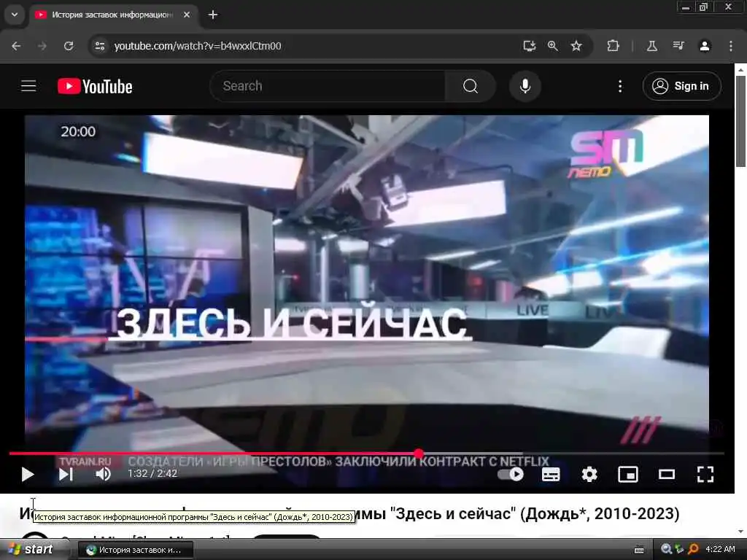747x560 pixels.
Task: Enable theater mode view
Action: [667, 474]
